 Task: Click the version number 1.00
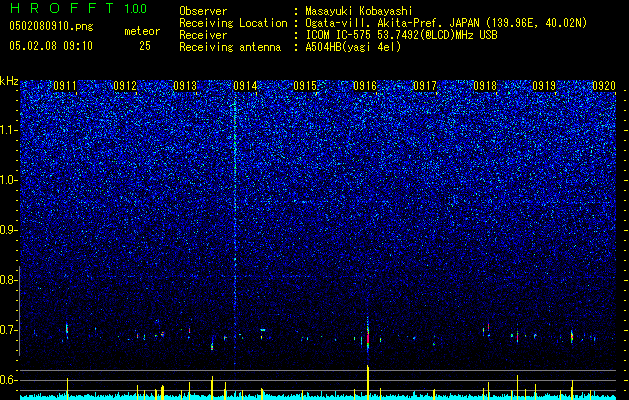tap(136, 9)
